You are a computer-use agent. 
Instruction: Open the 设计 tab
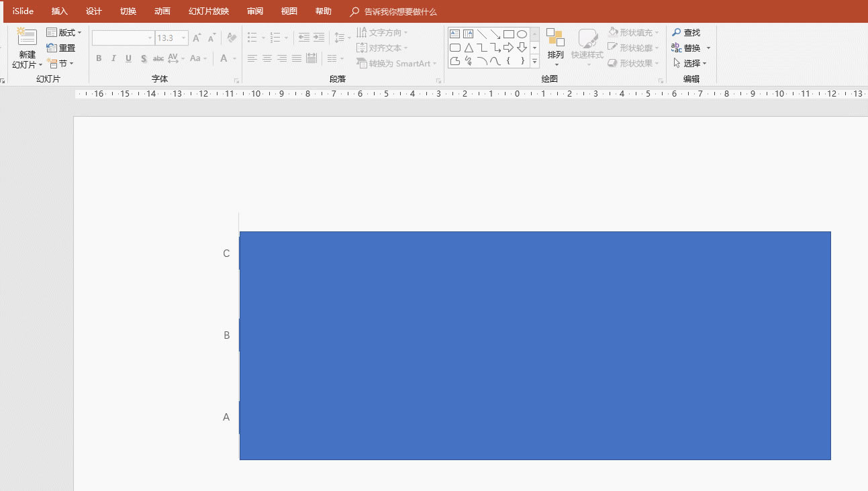pos(94,11)
